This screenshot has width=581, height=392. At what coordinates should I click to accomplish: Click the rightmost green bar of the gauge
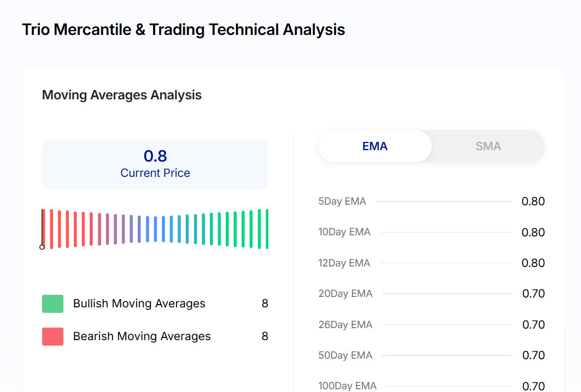267,229
